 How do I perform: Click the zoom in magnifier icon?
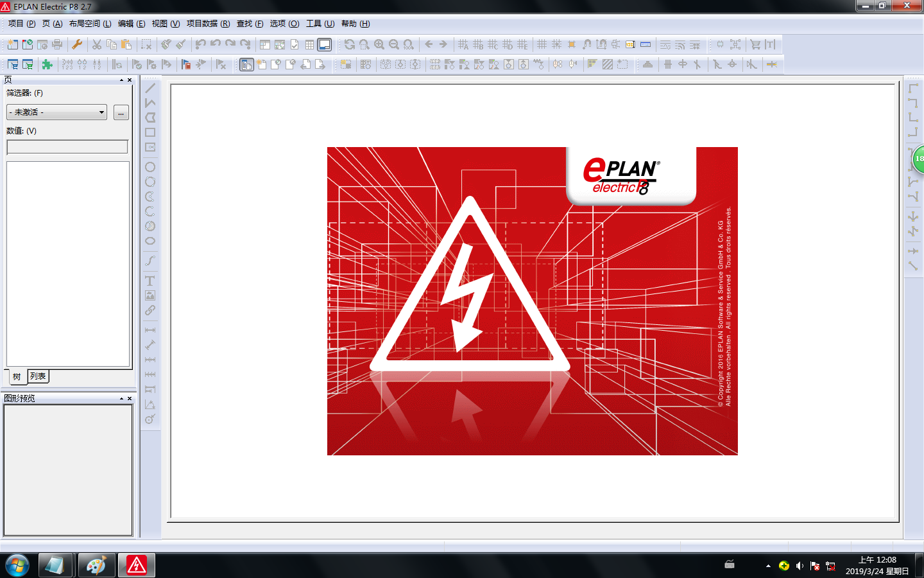point(379,44)
